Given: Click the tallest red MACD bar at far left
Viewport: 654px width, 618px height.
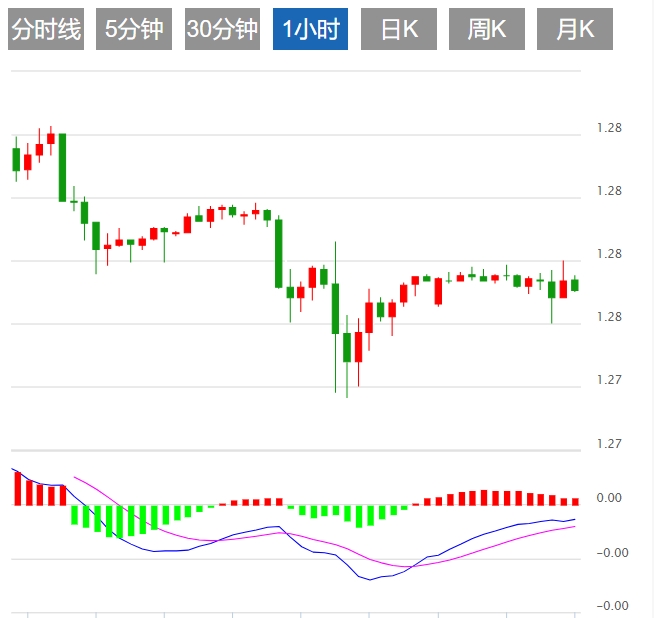Looking at the screenshot, I should pos(17,488).
